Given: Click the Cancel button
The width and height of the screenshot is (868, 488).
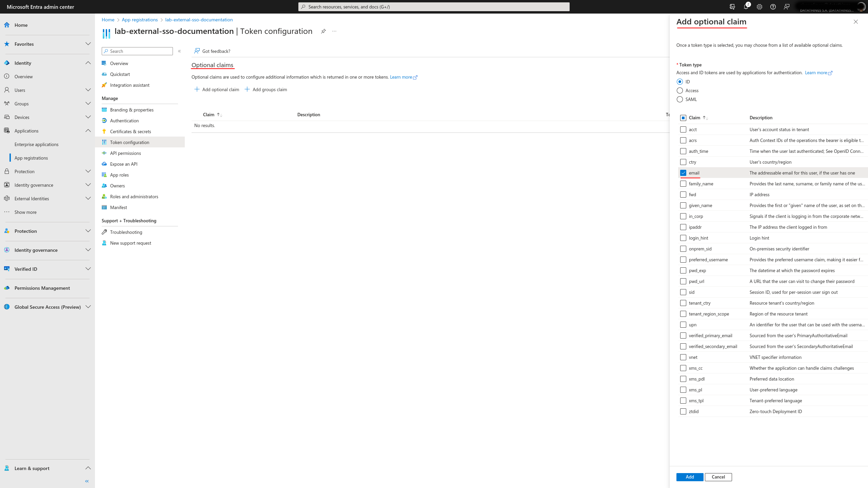Looking at the screenshot, I should point(718,477).
